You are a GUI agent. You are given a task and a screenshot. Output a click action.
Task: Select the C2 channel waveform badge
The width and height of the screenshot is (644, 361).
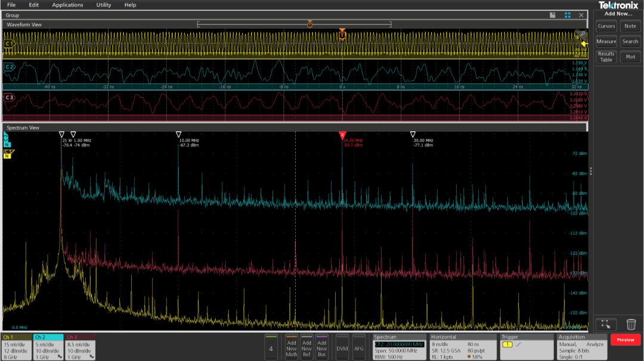(x=9, y=67)
